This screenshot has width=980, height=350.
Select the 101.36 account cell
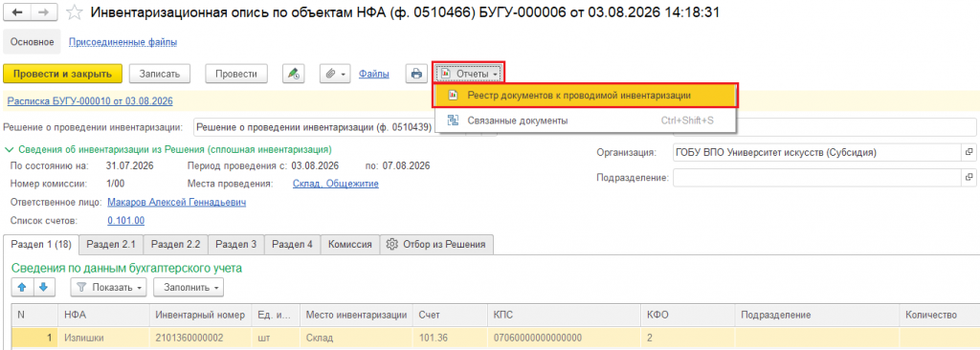tap(450, 338)
